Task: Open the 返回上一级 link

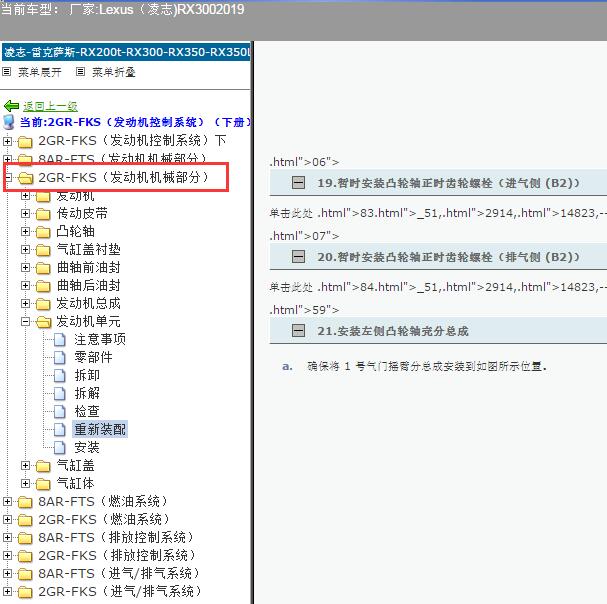Action: 50,106
